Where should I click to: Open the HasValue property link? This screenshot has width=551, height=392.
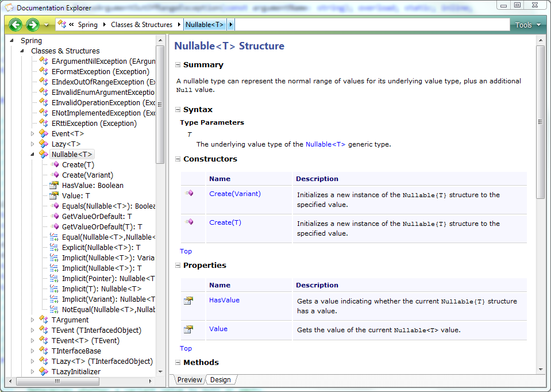point(224,300)
